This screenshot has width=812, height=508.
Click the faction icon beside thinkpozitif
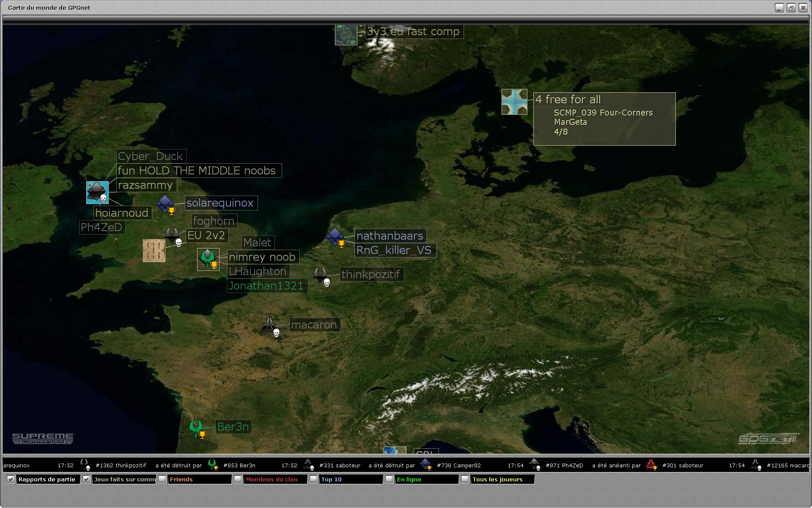click(320, 276)
